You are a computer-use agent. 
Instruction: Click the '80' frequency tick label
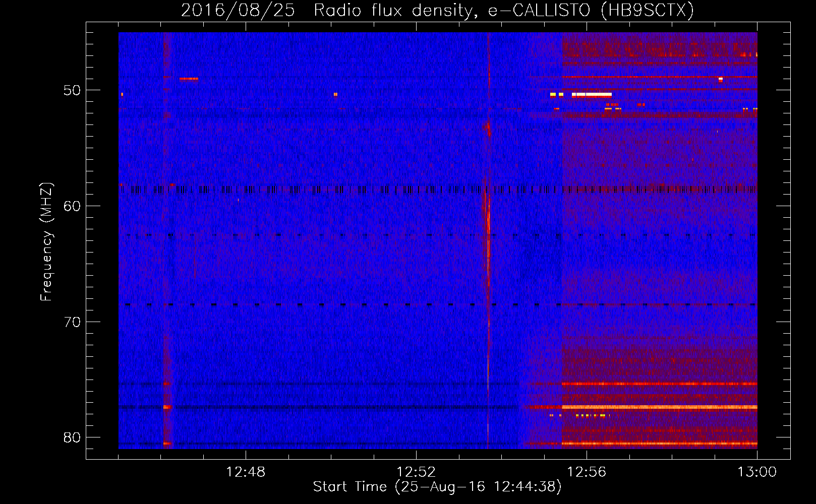(72, 437)
